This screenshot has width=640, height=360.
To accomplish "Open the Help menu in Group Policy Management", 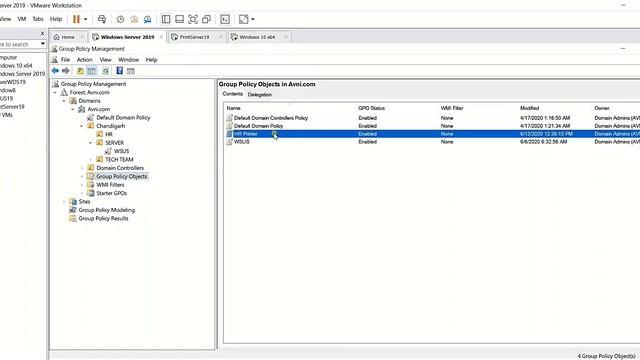I will tap(151, 60).
